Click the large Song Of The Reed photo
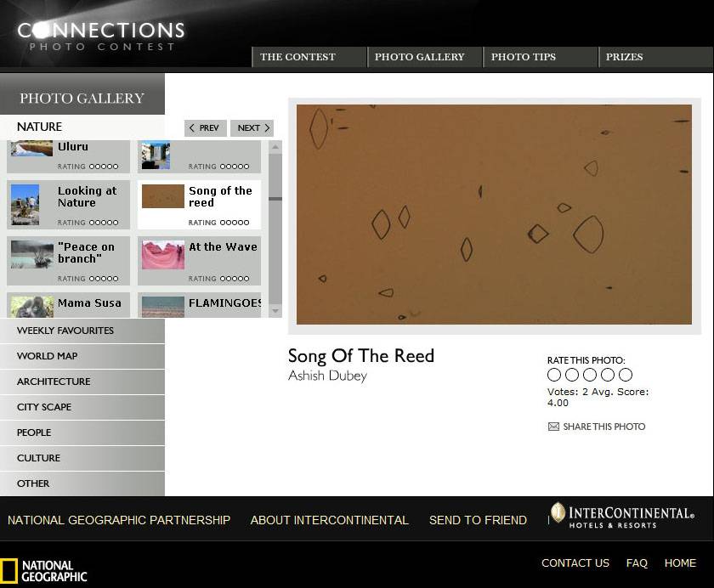 click(494, 214)
